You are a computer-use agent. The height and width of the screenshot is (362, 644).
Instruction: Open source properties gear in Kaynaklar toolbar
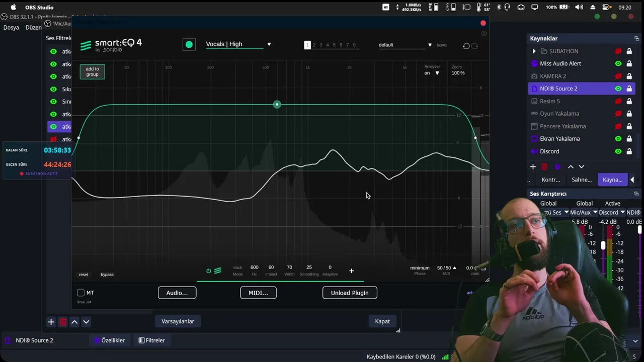point(557,166)
